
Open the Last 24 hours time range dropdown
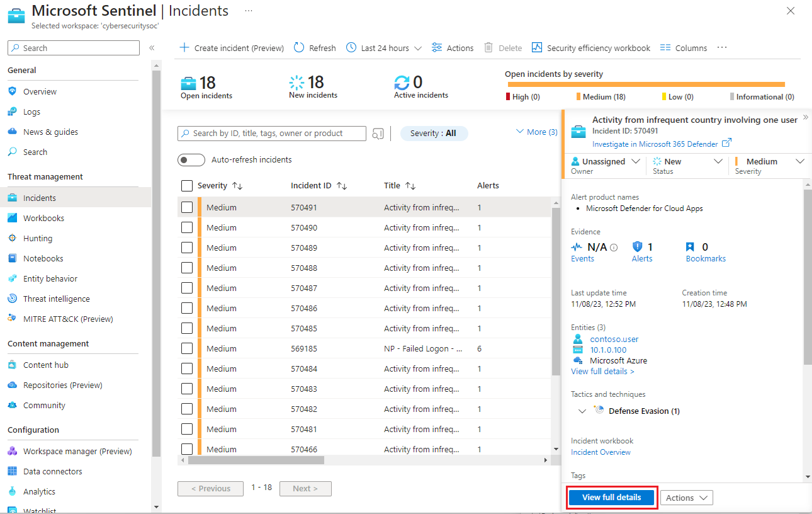pos(384,48)
